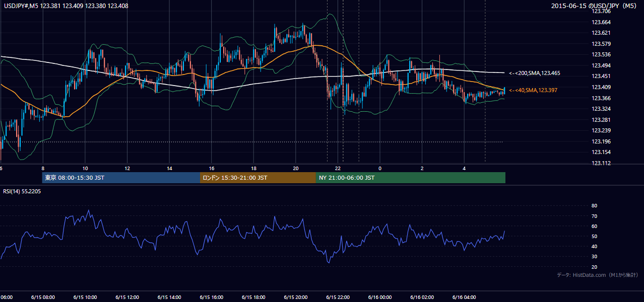Click hour tick 16 under price chart
Image resolution: width=644 pixels, height=302 pixels.
pyautogui.click(x=212, y=168)
